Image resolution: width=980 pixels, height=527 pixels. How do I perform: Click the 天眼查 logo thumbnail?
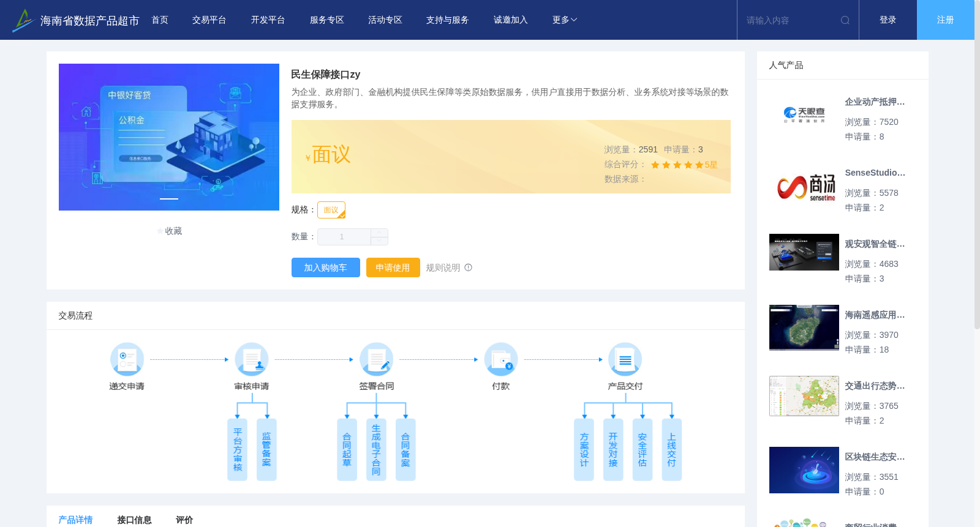coord(804,115)
